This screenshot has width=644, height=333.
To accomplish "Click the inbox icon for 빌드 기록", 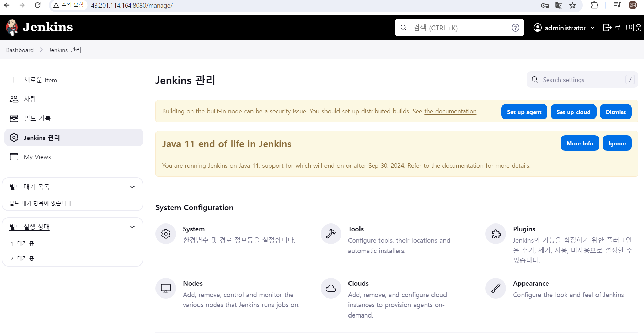I will click(x=14, y=118).
